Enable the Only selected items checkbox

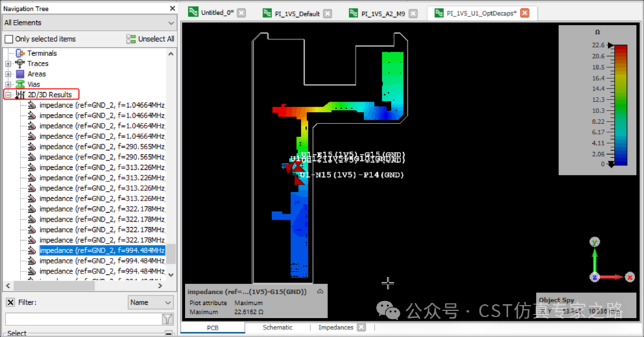[9, 39]
